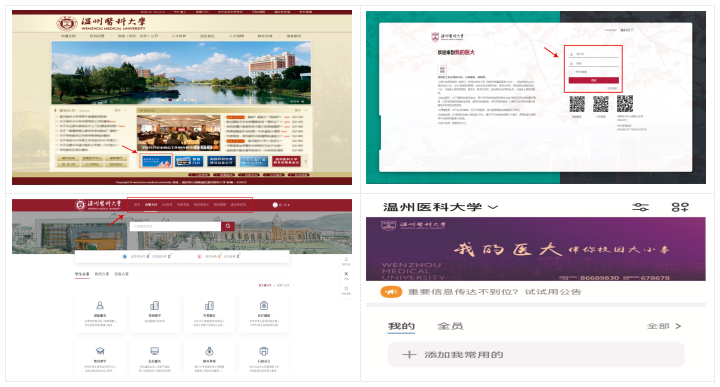
Task: Click the orange megaphone announcement icon
Action: [x=391, y=292]
